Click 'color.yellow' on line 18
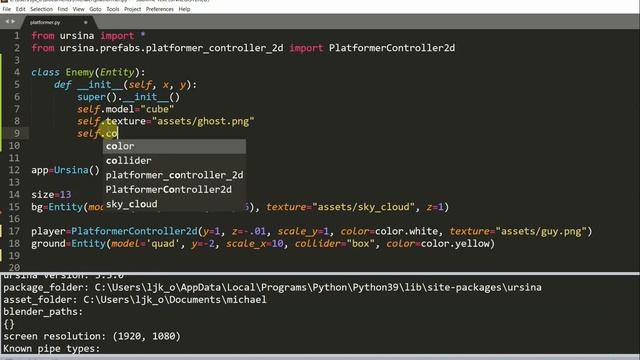 pos(455,244)
